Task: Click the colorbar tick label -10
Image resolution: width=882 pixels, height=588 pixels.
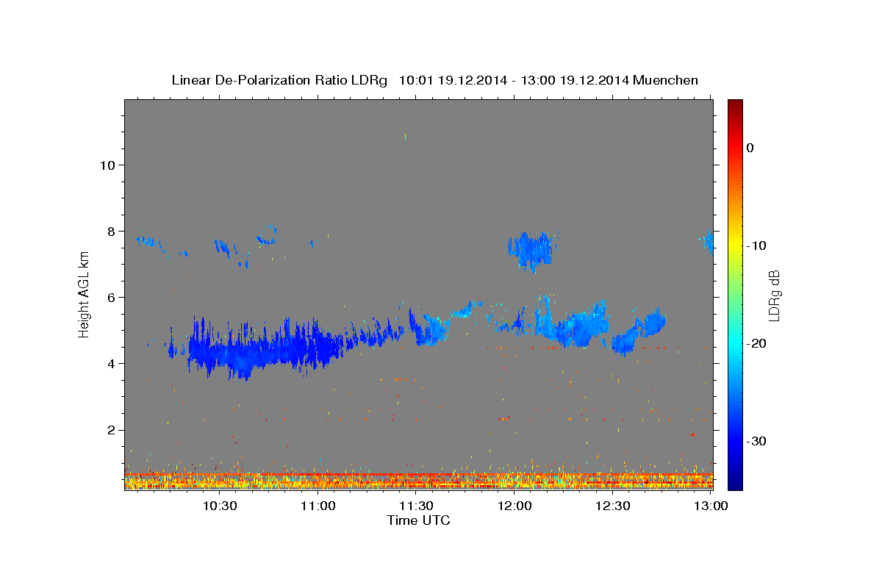Action: tap(756, 245)
